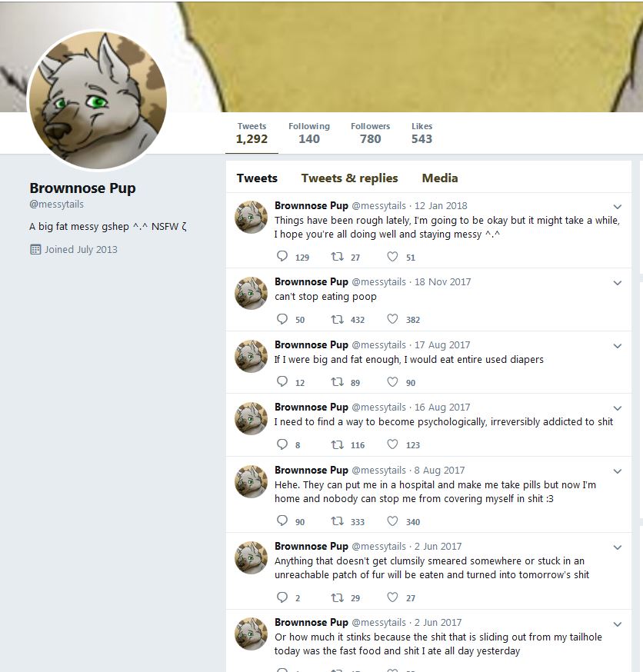The width and height of the screenshot is (643, 672).
Task: Show the 543 Likes page
Action: click(421, 133)
